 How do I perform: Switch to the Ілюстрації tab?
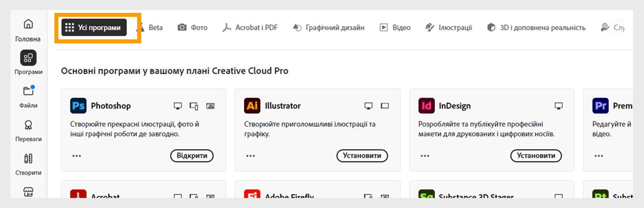click(448, 27)
